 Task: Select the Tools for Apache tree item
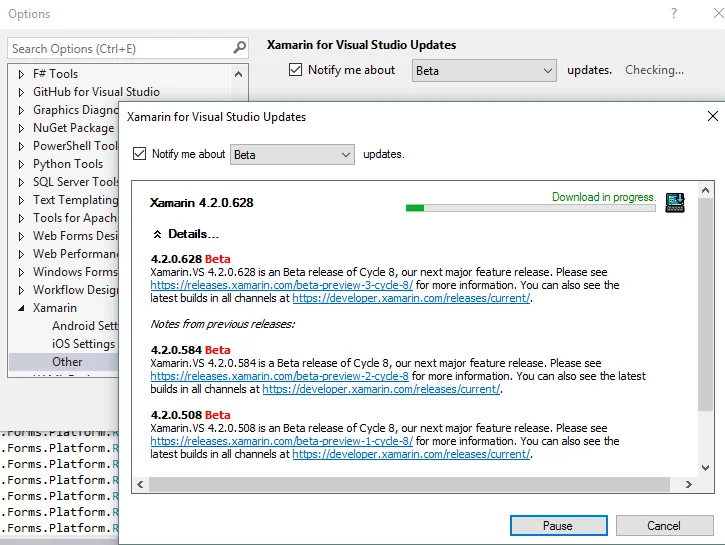click(x=75, y=218)
